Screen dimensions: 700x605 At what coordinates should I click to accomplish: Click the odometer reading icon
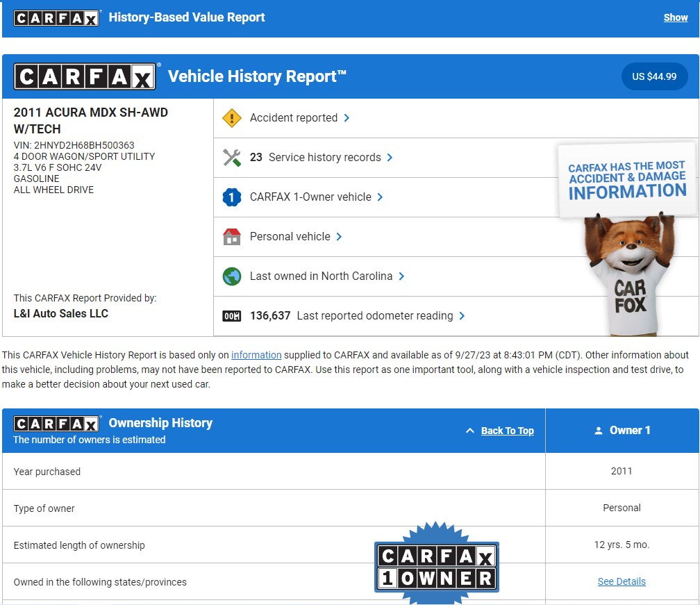tap(232, 316)
